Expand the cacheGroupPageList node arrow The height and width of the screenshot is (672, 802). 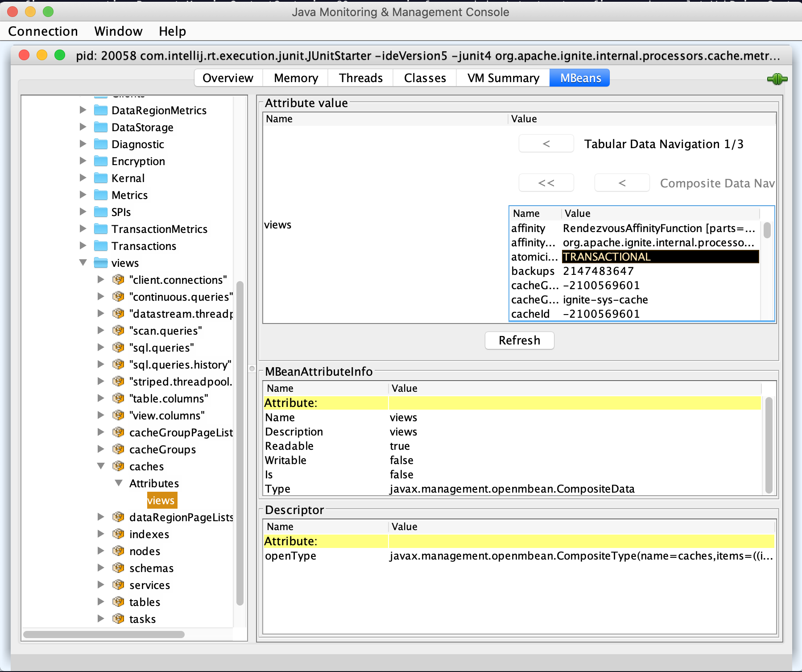coord(101,432)
